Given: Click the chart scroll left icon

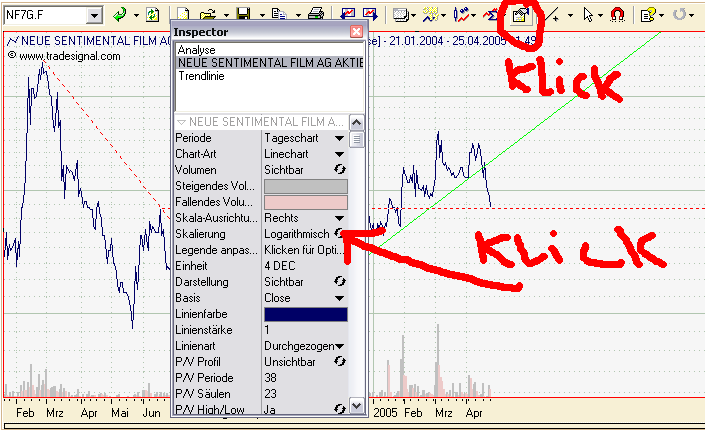Looking at the screenshot, I should coord(347,14).
